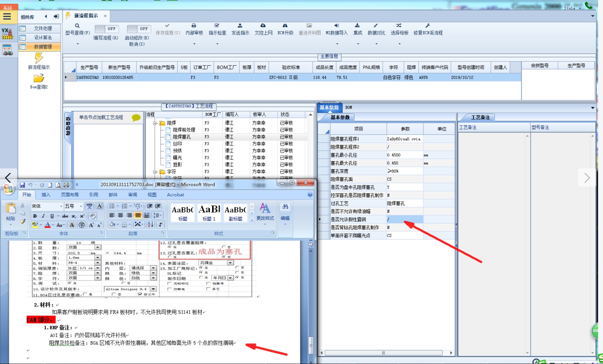Select 文件处理 in the component library

coord(40,28)
